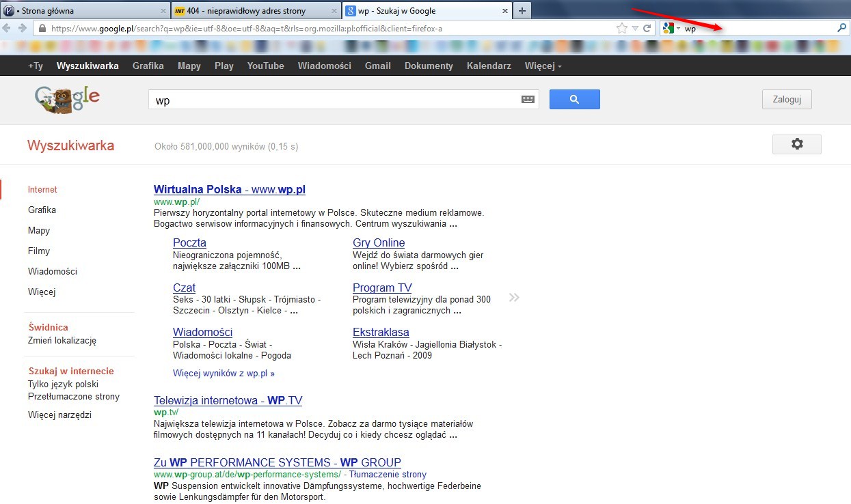
Task: Open Telewizja internetowa - WP.TV result
Action: [x=228, y=401]
